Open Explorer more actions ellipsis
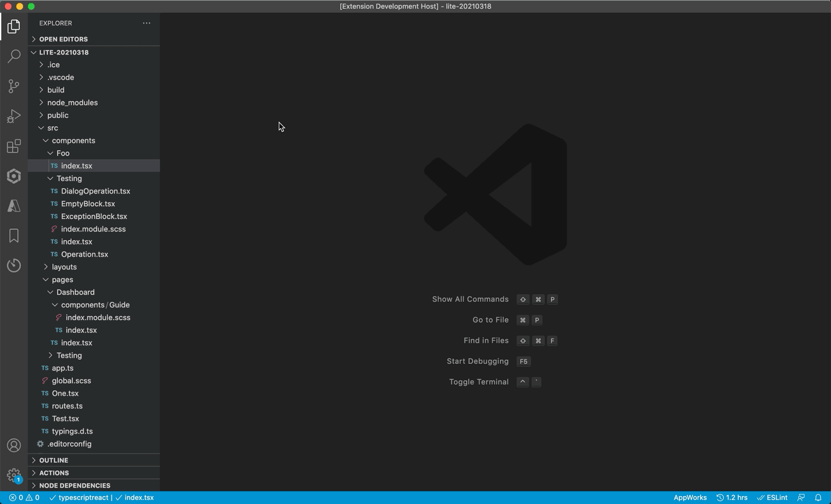831x504 pixels. click(147, 23)
